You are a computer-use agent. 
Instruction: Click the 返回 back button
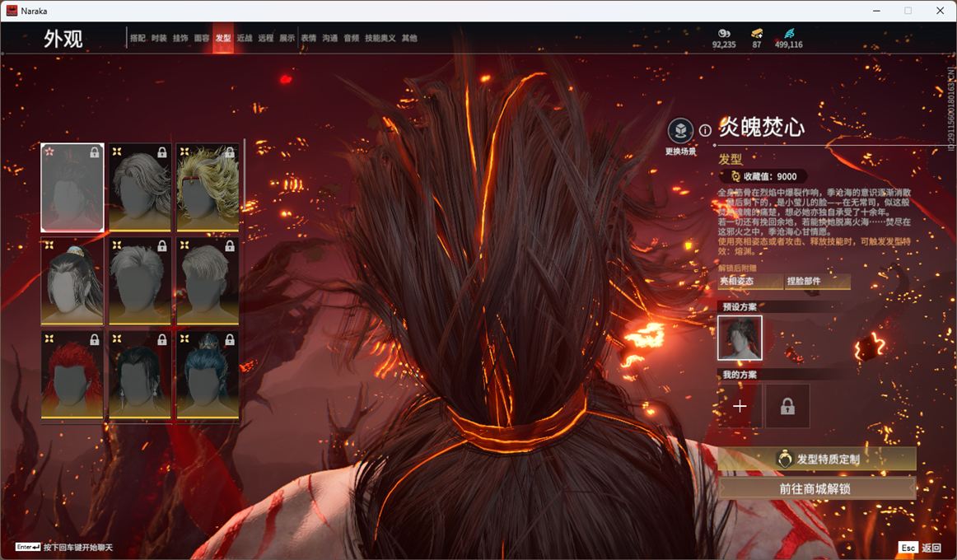coord(931,547)
